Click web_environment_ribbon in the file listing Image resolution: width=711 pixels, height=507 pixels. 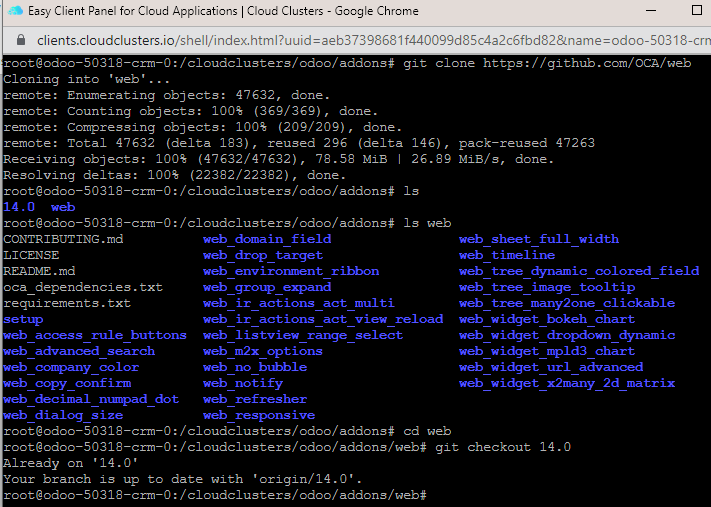291,271
